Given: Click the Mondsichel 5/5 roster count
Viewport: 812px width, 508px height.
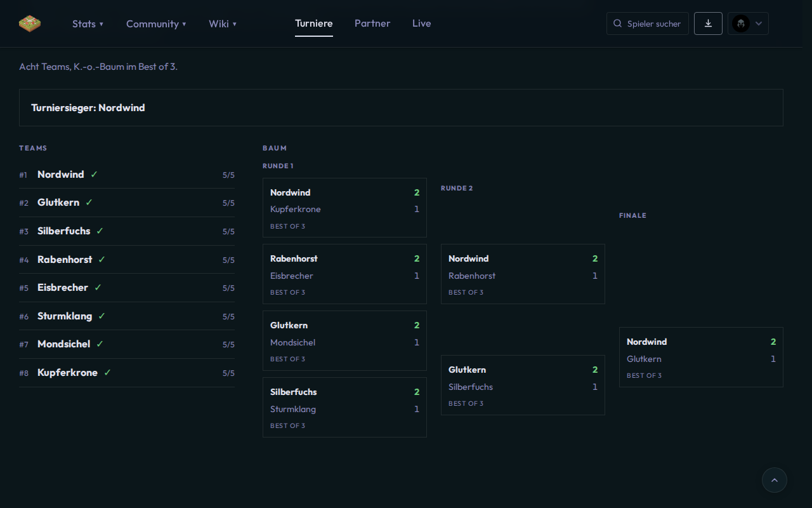Looking at the screenshot, I should tap(228, 345).
